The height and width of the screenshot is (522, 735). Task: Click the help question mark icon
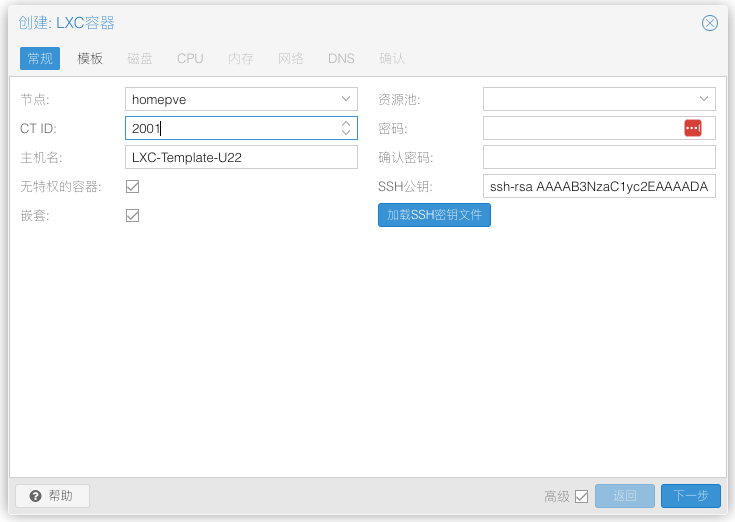click(x=35, y=496)
